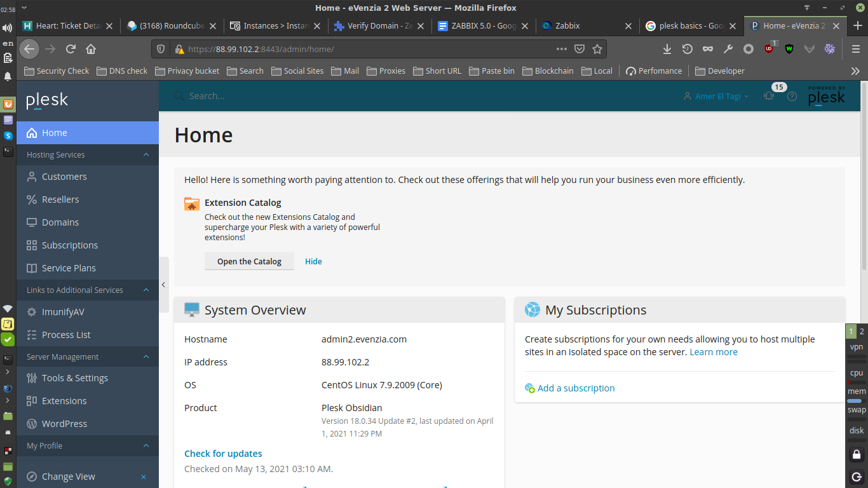This screenshot has height=488, width=868.
Task: Click the Open the Catalog button
Action: coord(249,261)
